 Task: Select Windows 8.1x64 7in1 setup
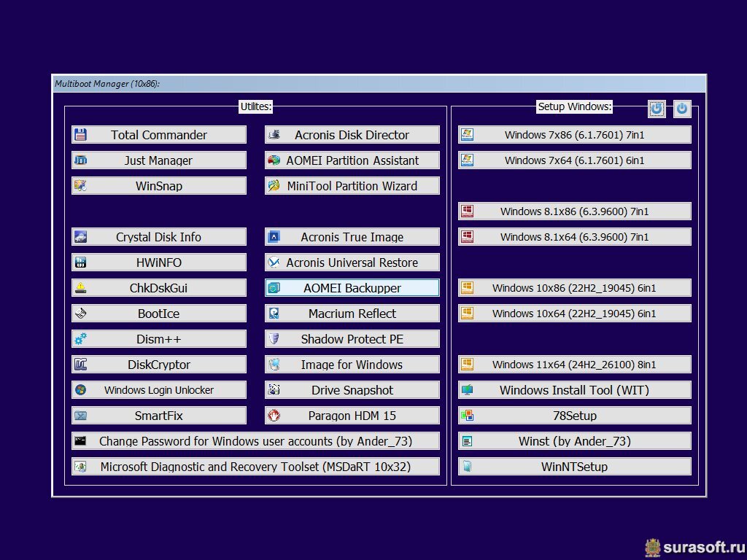tap(575, 237)
